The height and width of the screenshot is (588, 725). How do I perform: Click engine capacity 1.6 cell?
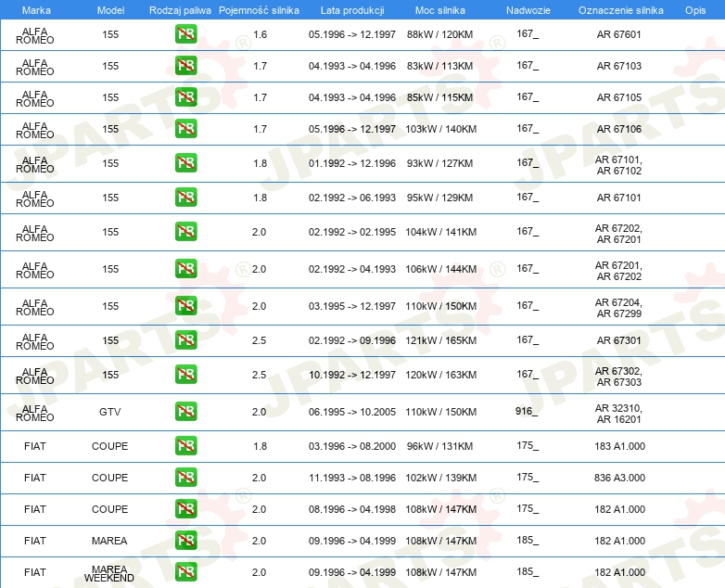(x=260, y=34)
